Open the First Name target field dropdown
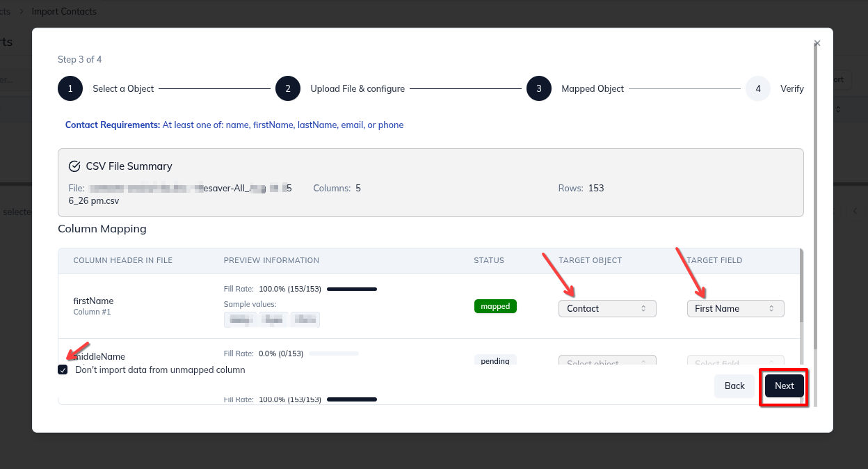The width and height of the screenshot is (868, 469). point(735,308)
